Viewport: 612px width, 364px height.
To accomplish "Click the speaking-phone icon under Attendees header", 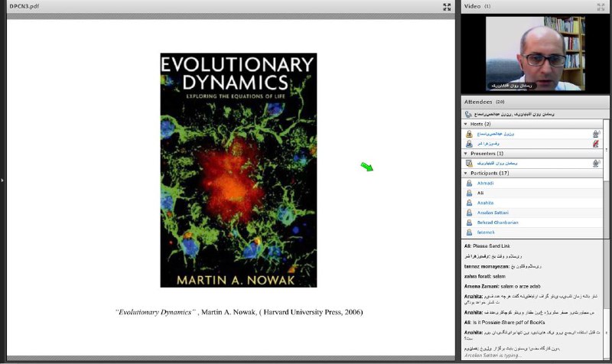I will (468, 114).
